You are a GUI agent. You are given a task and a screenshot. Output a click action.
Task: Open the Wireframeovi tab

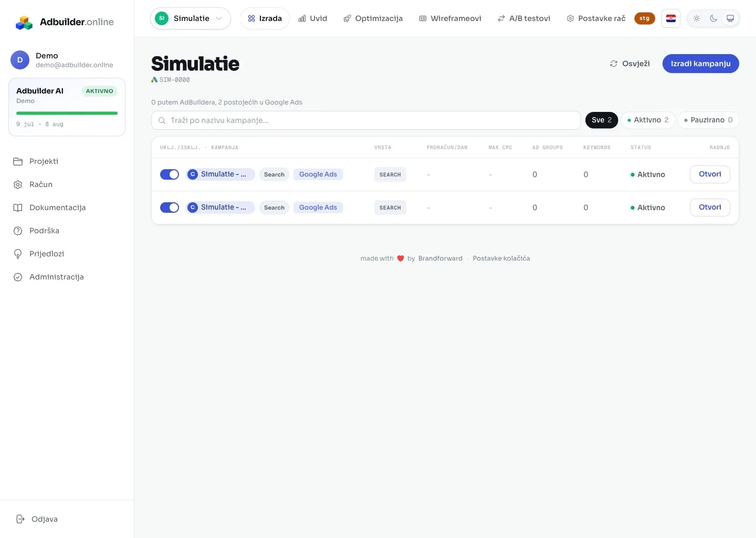tap(450, 18)
